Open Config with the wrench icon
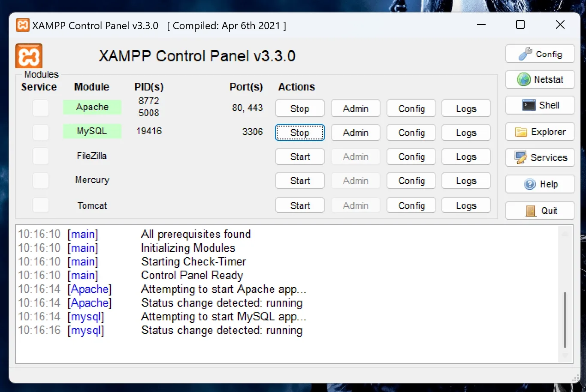 click(x=540, y=54)
